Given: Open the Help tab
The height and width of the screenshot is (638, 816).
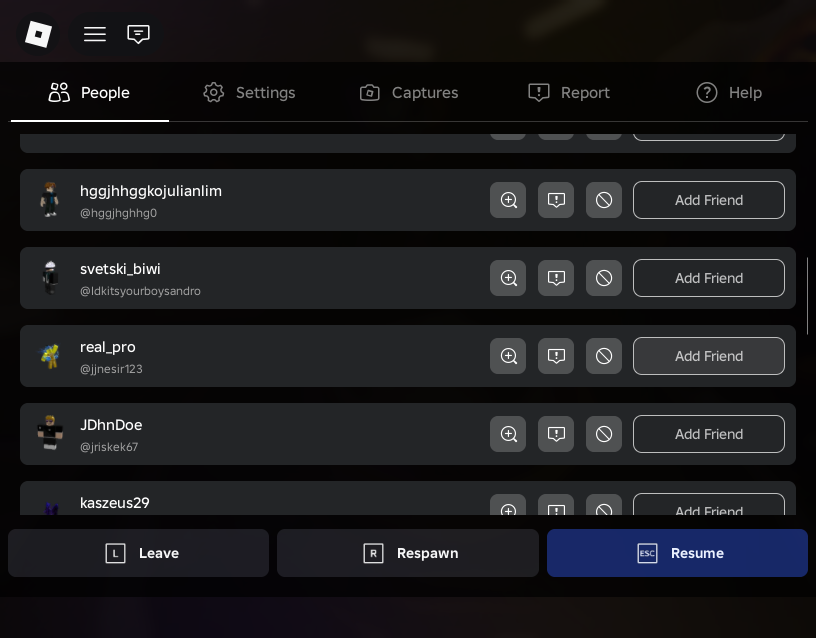Looking at the screenshot, I should click(x=729, y=93).
